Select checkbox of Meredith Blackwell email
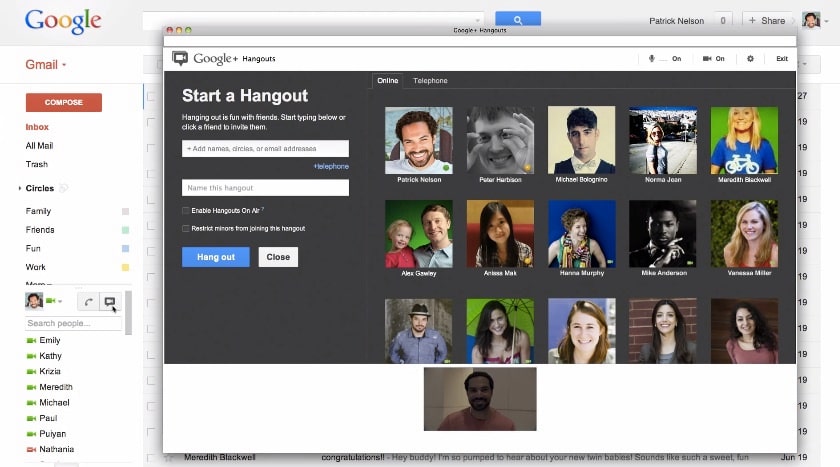The height and width of the screenshot is (467, 840). [x=152, y=457]
